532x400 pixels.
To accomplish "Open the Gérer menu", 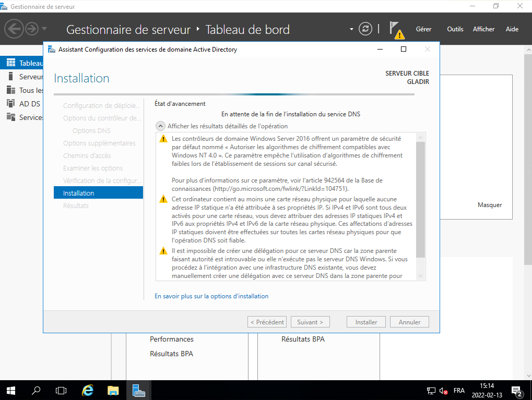I will tap(423, 29).
